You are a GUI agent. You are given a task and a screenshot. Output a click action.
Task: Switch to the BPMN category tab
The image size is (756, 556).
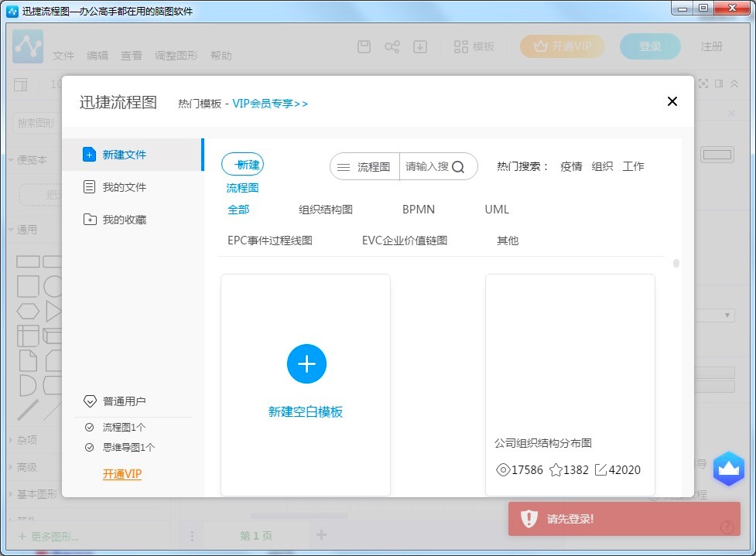click(418, 210)
